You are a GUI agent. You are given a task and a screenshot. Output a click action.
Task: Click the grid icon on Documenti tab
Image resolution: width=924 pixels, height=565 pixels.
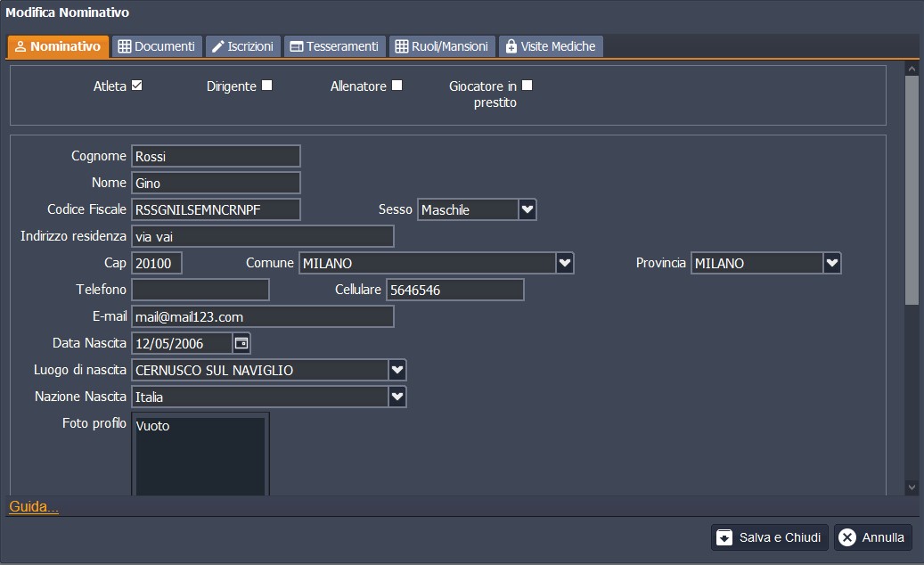125,46
